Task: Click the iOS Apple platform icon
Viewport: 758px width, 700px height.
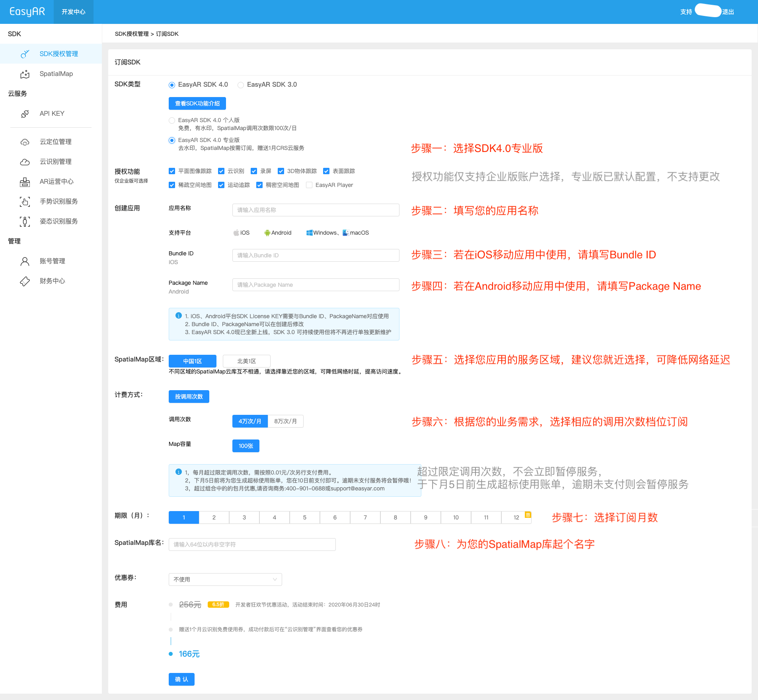Action: tap(236, 233)
